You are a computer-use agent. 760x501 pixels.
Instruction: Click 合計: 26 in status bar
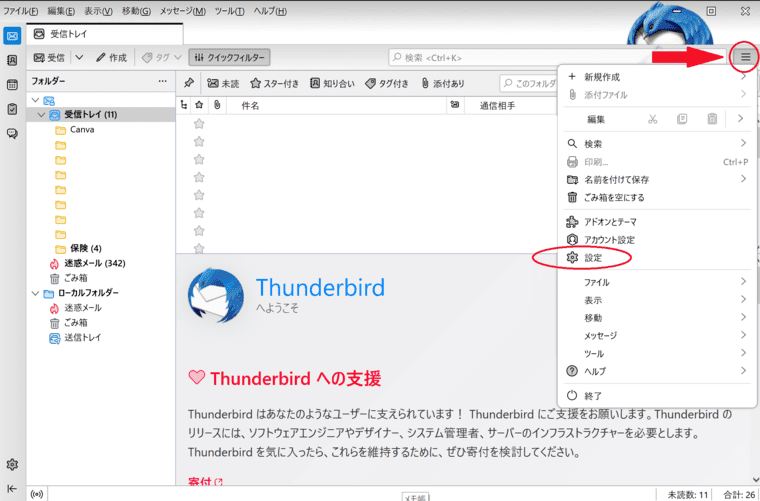tap(739, 494)
